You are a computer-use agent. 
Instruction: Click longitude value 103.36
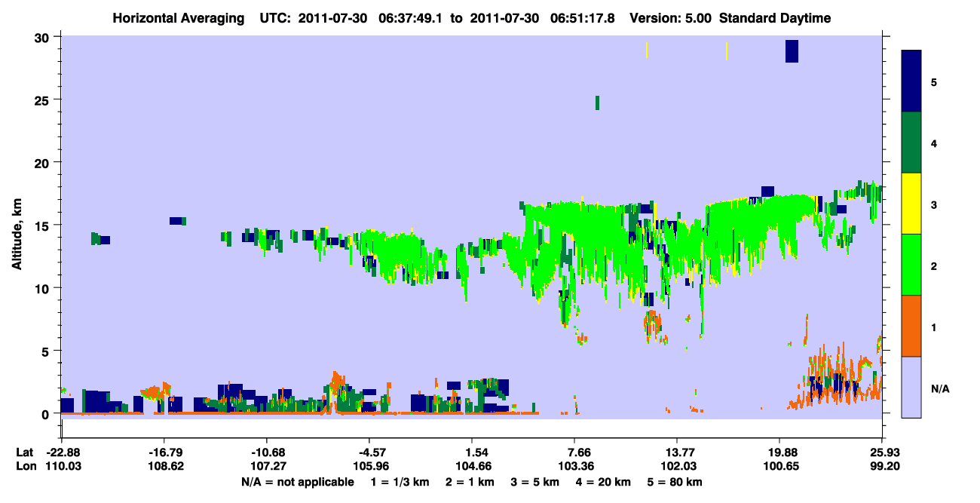(575, 466)
